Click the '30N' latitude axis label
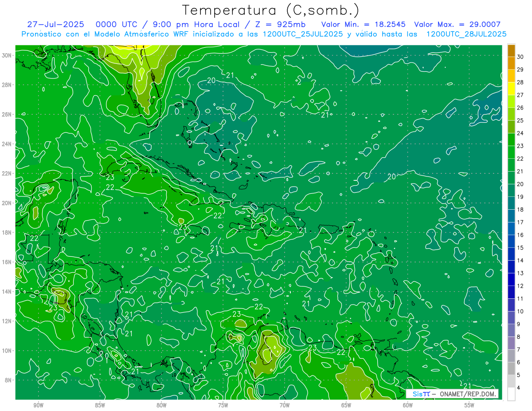The height and width of the screenshot is (411, 532). pos(7,55)
